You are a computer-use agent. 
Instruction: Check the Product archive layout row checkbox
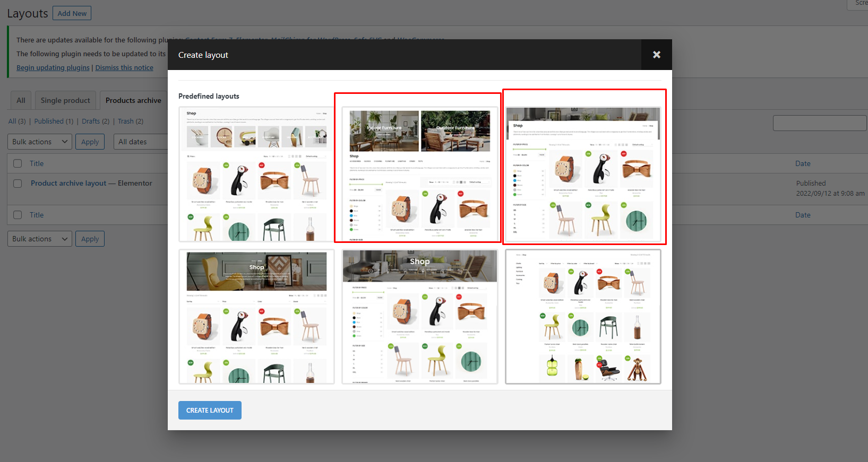(18, 183)
